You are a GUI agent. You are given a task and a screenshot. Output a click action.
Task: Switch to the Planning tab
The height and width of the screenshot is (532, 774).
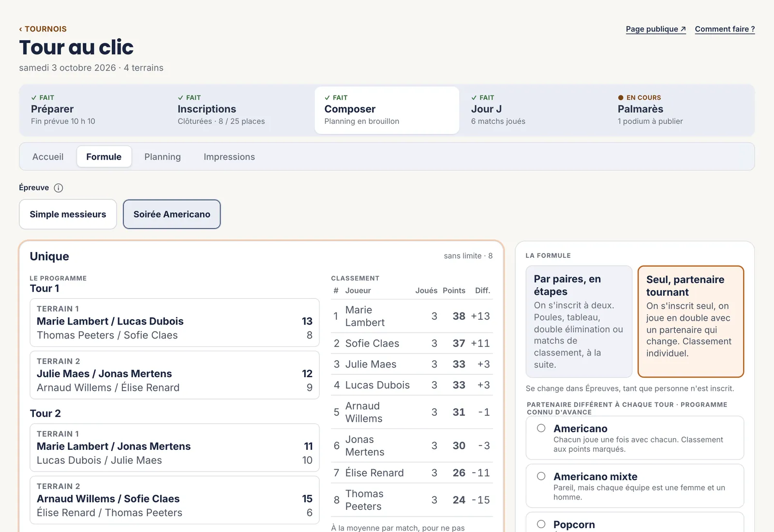tap(163, 157)
